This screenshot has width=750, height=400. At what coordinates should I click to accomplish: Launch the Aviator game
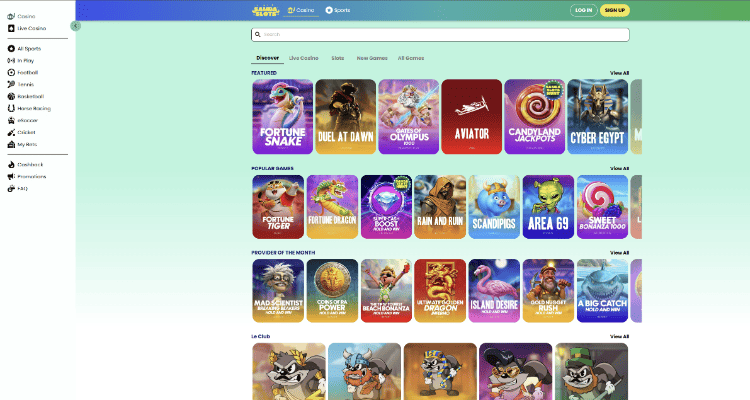pos(472,117)
